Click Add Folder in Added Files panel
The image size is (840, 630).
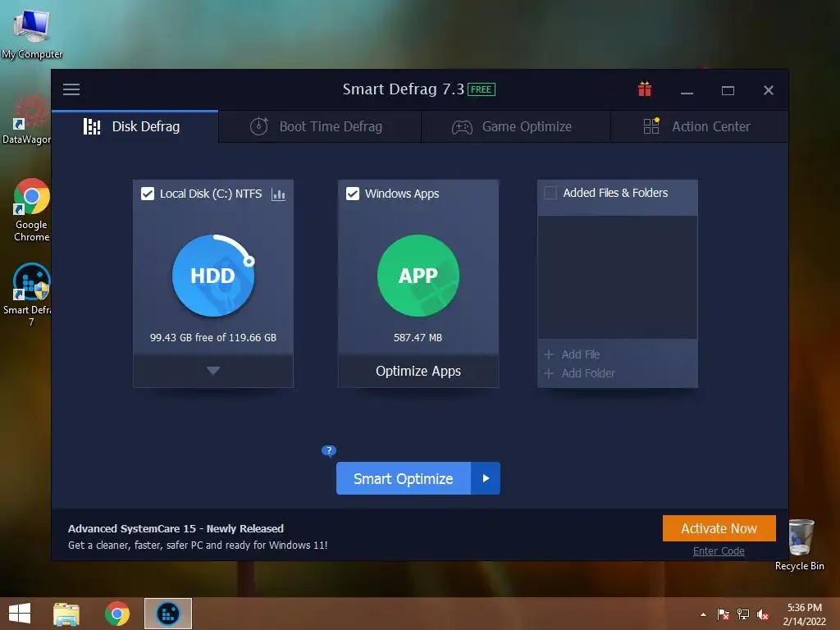(580, 373)
